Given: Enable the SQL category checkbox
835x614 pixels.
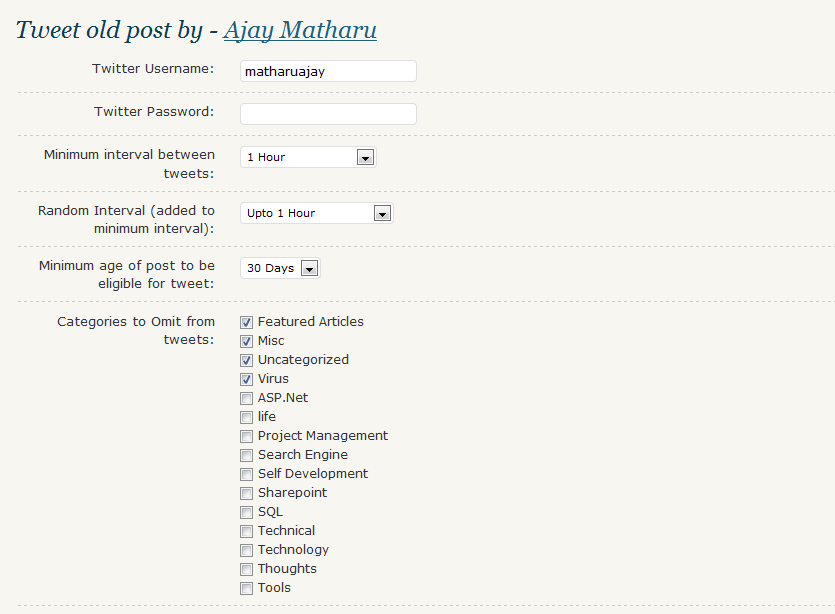Looking at the screenshot, I should pos(246,513).
